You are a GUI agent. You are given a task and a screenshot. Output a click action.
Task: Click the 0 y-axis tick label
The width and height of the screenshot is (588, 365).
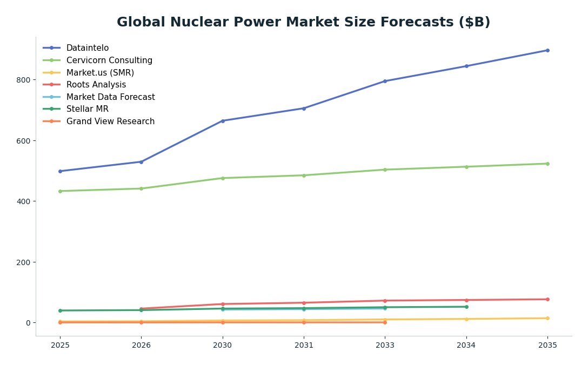28,323
